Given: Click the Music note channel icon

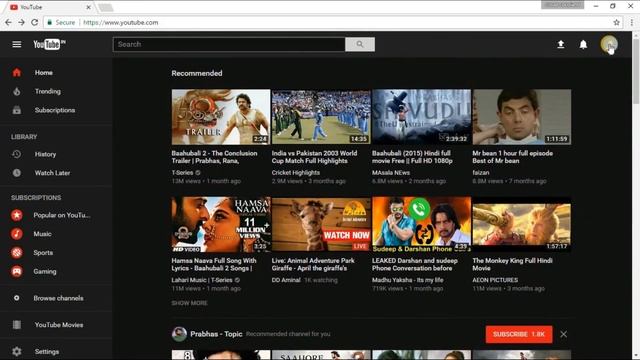Looking at the screenshot, I should (17, 234).
